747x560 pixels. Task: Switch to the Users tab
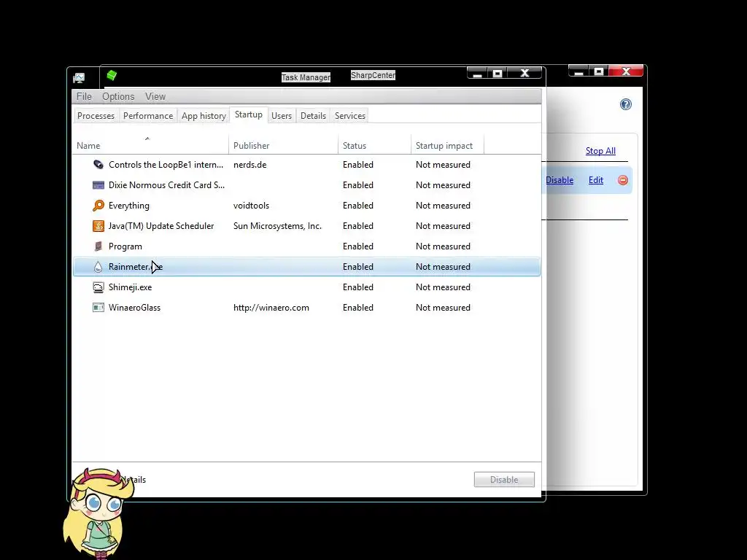click(x=282, y=116)
